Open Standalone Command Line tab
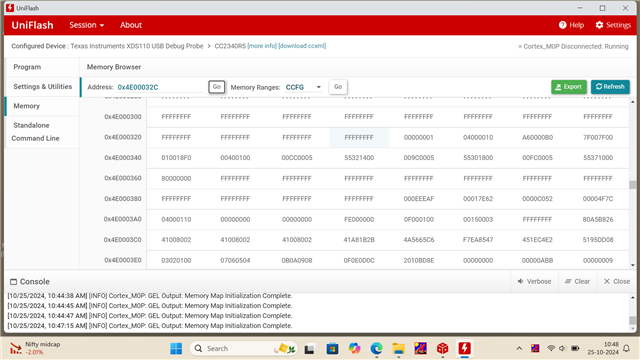Image resolution: width=640 pixels, height=360 pixels. [x=35, y=131]
